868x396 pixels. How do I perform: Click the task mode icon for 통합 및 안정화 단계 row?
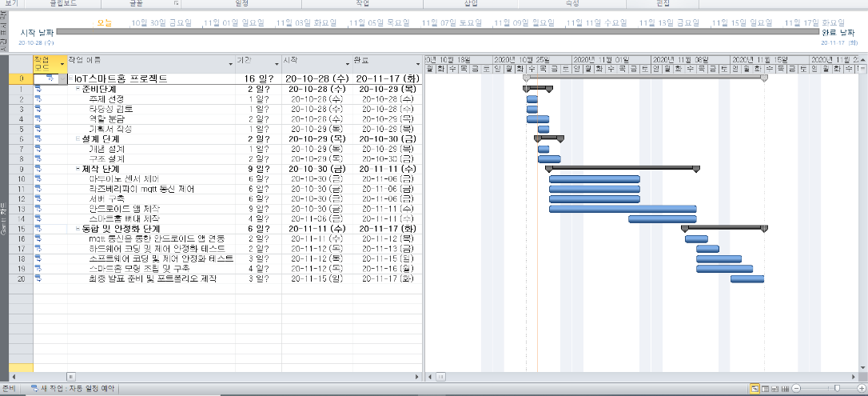(38, 228)
